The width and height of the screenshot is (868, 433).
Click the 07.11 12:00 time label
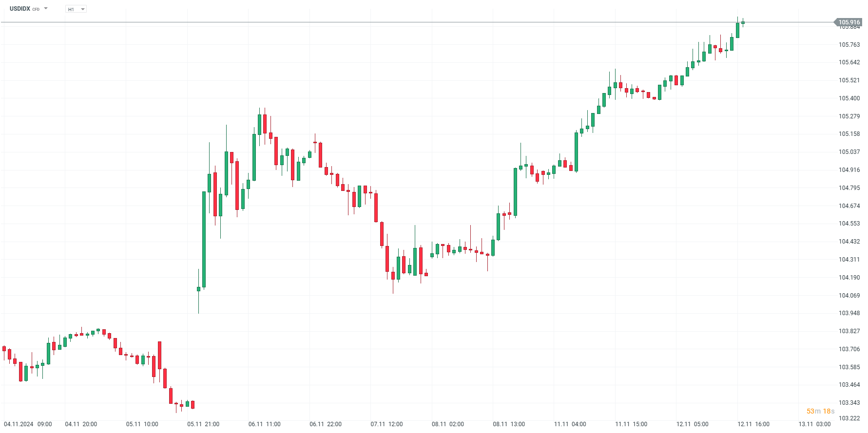point(386,424)
